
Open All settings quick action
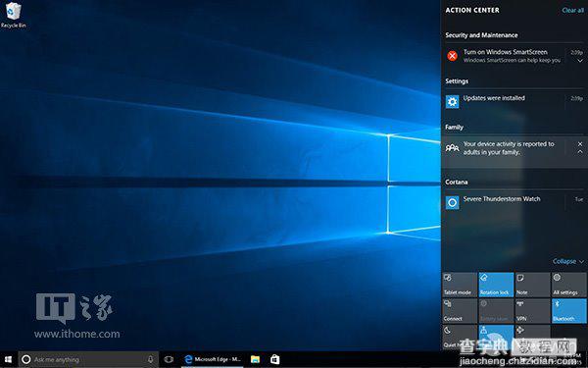click(x=568, y=285)
